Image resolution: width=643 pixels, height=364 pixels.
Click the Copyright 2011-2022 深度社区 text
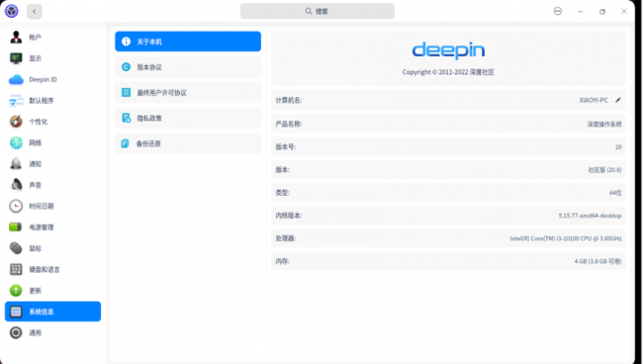[448, 72]
